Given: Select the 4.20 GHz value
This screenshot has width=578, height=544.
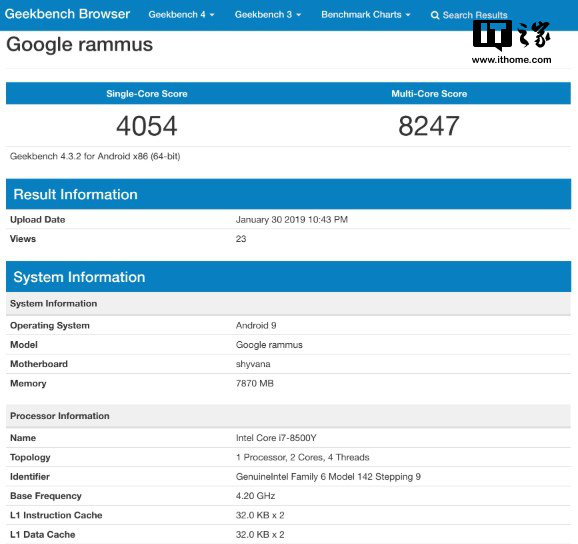Looking at the screenshot, I should (x=255, y=496).
